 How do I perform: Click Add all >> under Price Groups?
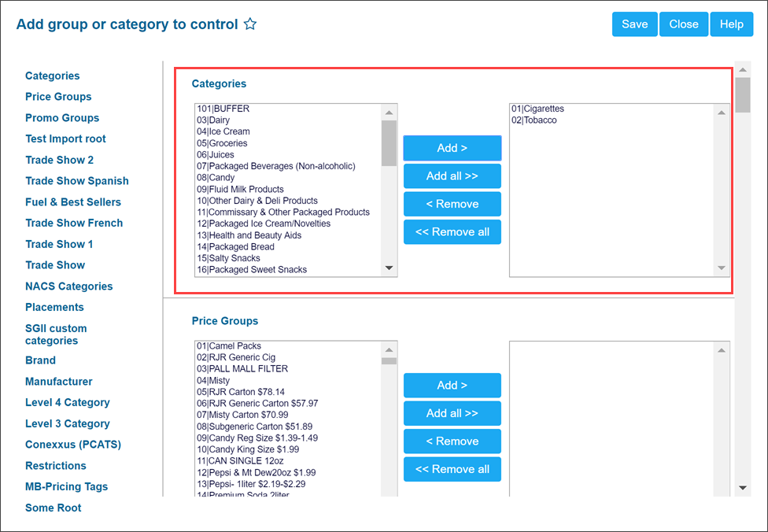point(452,413)
